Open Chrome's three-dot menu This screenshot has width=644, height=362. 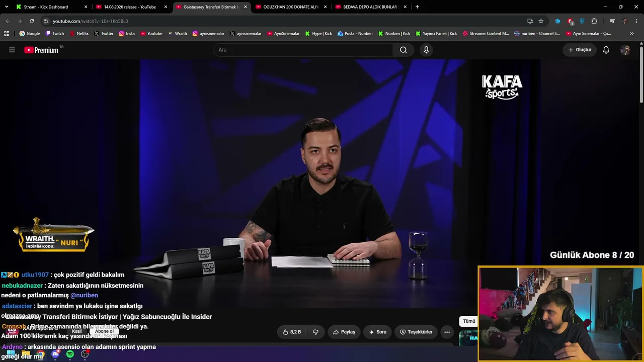click(636, 21)
